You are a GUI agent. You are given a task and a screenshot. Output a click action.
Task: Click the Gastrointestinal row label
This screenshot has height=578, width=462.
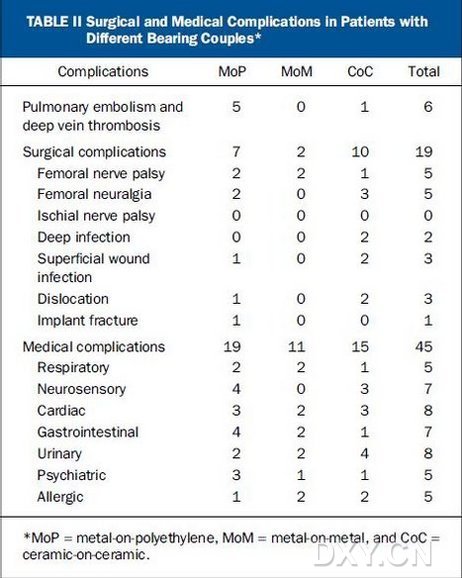click(88, 432)
